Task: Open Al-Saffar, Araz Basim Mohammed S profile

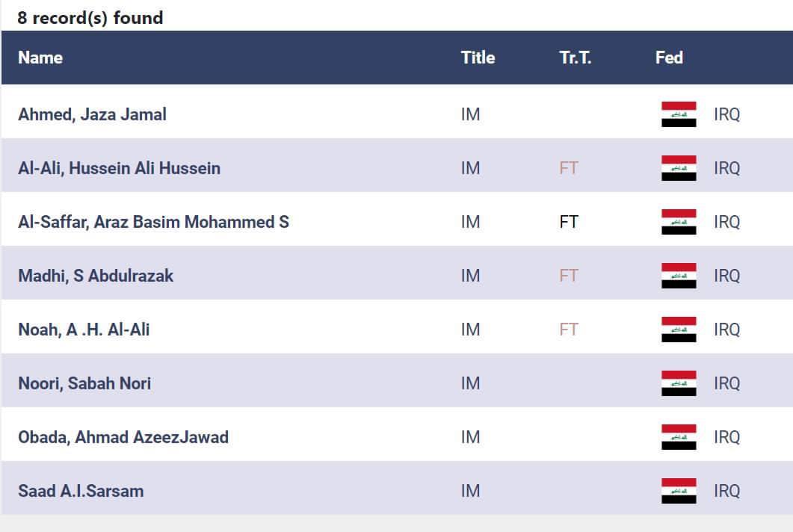Action: pos(154,222)
